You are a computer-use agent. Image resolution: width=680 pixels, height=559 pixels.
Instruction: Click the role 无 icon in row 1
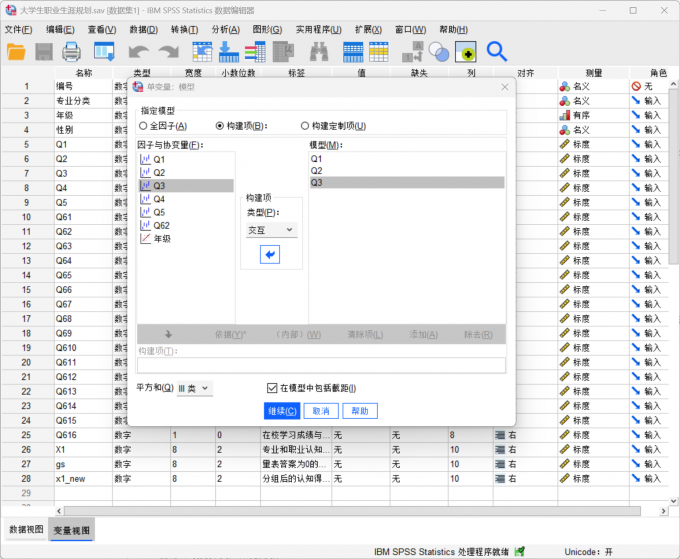[x=636, y=86]
